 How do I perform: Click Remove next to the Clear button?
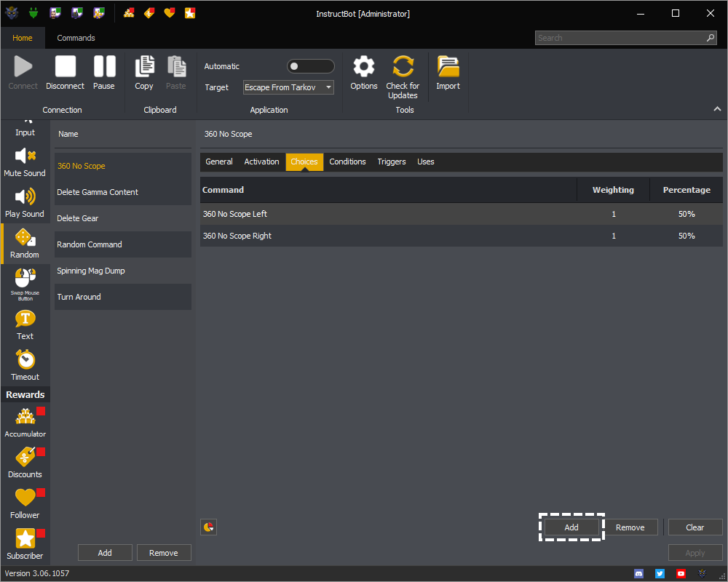(x=630, y=527)
